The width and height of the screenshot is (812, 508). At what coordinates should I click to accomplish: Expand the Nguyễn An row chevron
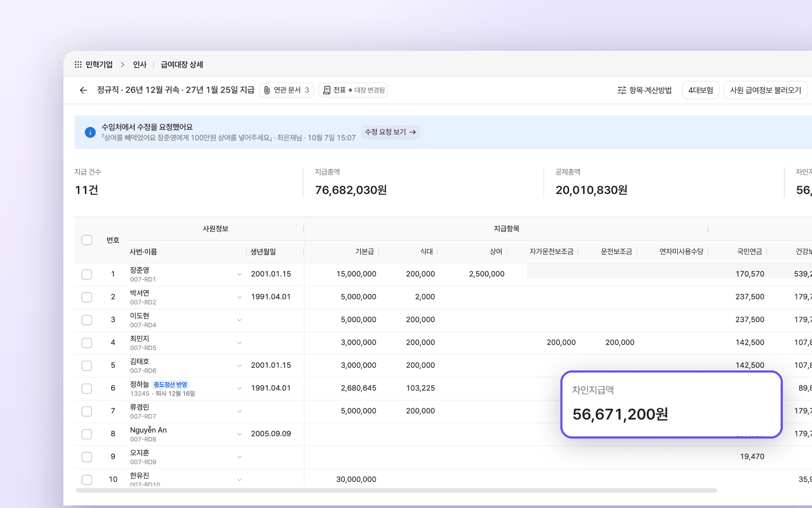tap(239, 434)
